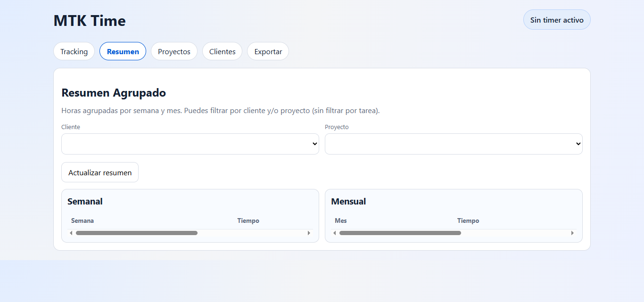Click the Semanal horizontal scrollbar thumb
This screenshot has height=302, width=644.
[137, 233]
